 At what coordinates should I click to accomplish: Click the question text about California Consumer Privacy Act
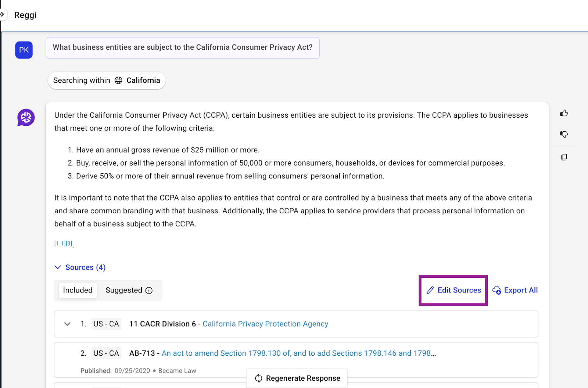click(x=182, y=47)
